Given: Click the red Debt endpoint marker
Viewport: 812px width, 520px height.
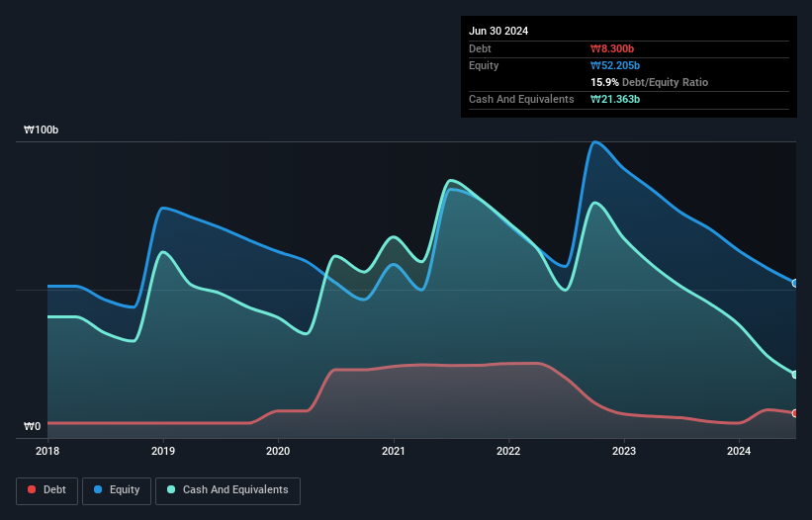Looking at the screenshot, I should (x=795, y=413).
